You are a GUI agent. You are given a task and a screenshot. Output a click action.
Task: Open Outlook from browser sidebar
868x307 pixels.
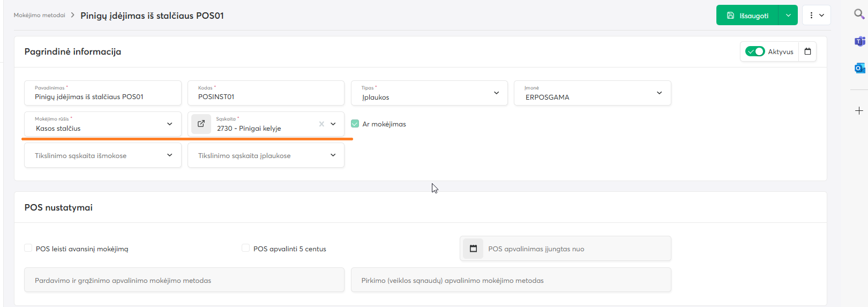859,68
